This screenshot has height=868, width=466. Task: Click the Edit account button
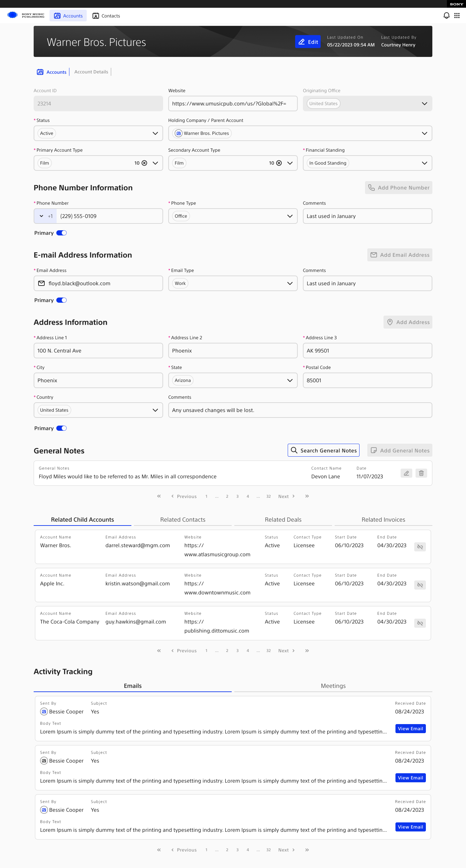point(308,42)
